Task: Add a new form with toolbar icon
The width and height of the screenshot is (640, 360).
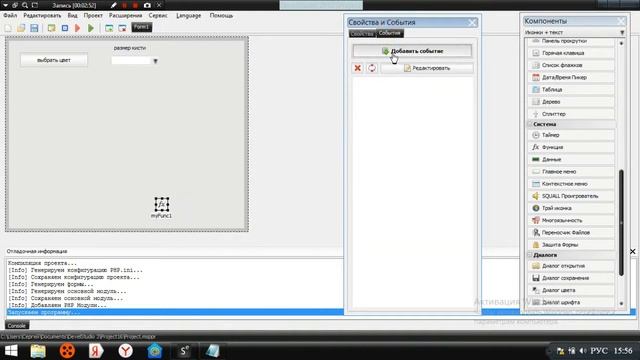Action: tap(109, 28)
